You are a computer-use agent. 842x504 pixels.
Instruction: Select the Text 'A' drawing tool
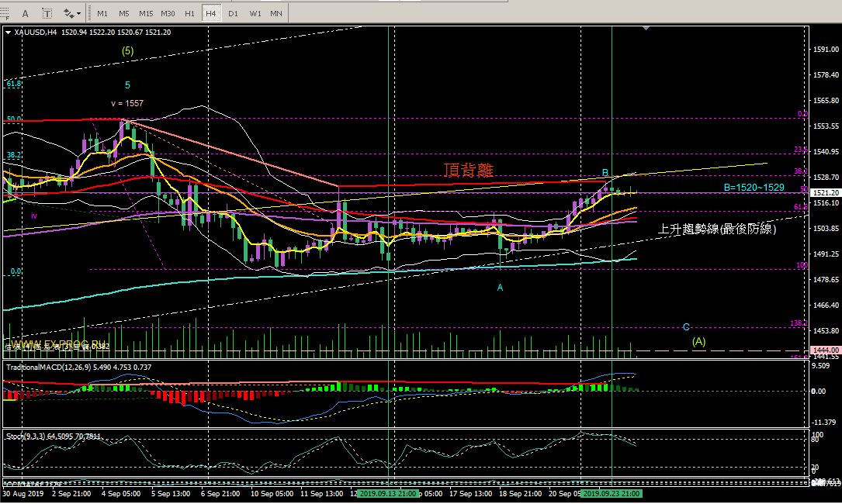point(26,13)
